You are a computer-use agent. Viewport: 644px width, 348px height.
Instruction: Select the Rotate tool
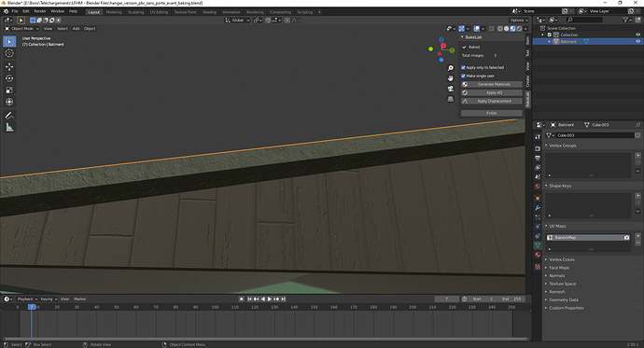(9, 78)
